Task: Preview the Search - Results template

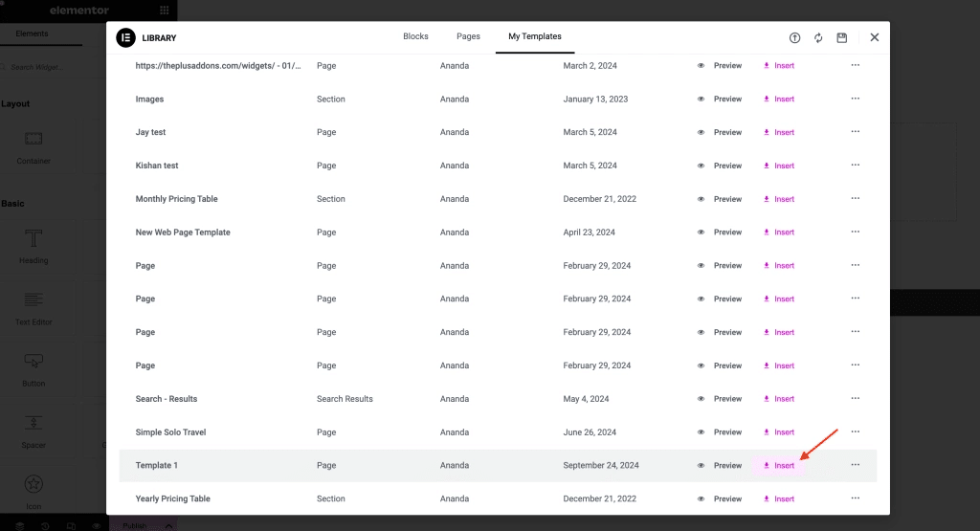Action: pos(720,399)
